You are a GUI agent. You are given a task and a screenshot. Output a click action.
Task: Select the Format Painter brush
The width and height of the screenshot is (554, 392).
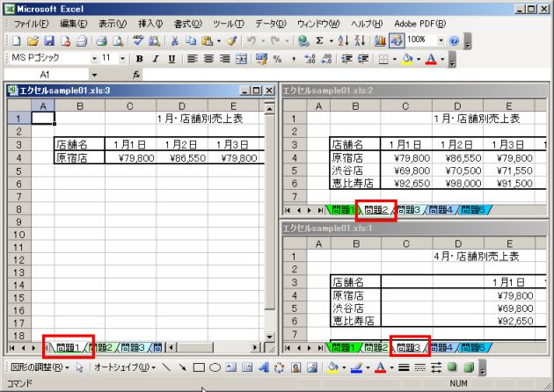pos(231,41)
